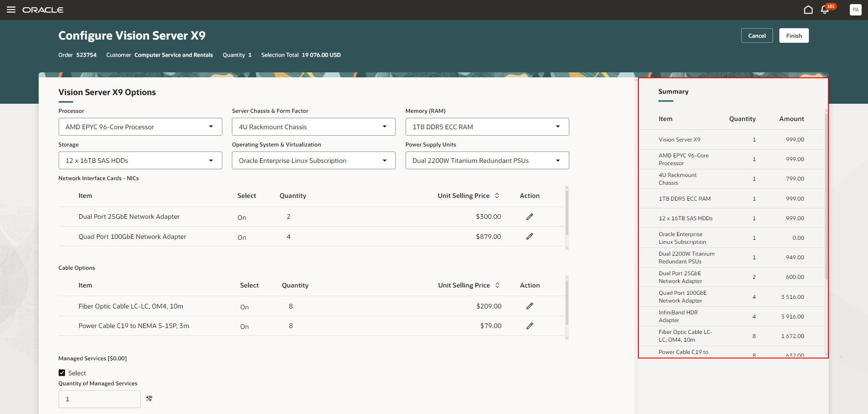Turn off the Dual Port 25GbE adapter selection
The width and height of the screenshot is (868, 414).
point(241,217)
